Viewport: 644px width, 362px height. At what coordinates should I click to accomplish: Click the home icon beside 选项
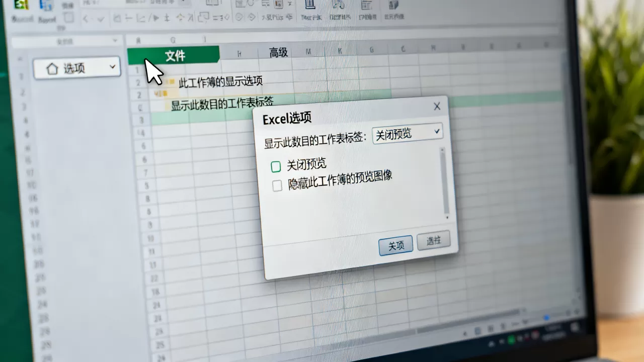52,69
